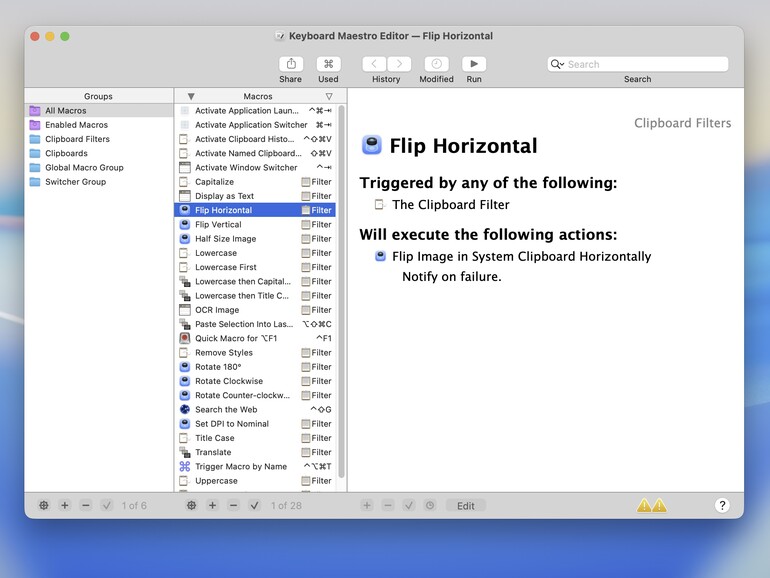The width and height of the screenshot is (770, 578).
Task: Click the Flip Vertical macro icon
Action: (185, 224)
